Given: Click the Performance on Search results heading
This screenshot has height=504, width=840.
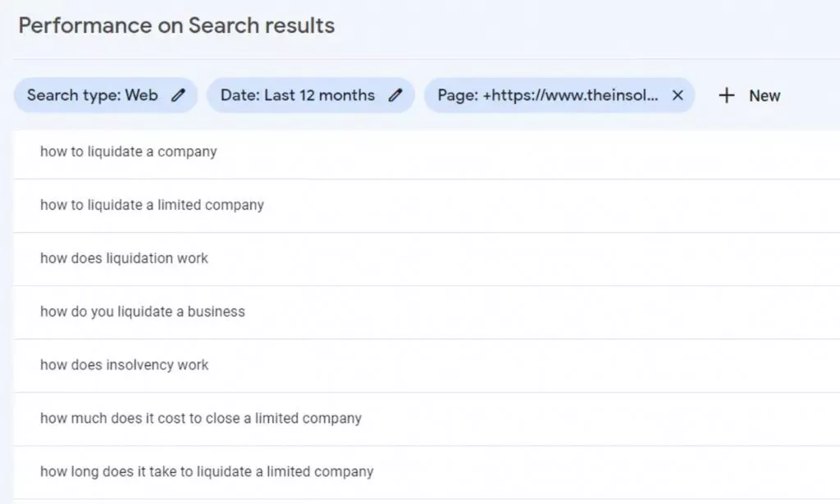Looking at the screenshot, I should [x=175, y=25].
